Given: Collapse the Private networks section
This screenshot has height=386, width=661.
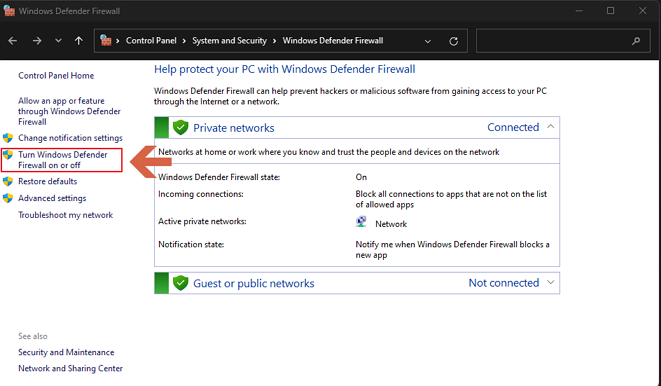Looking at the screenshot, I should (x=551, y=126).
